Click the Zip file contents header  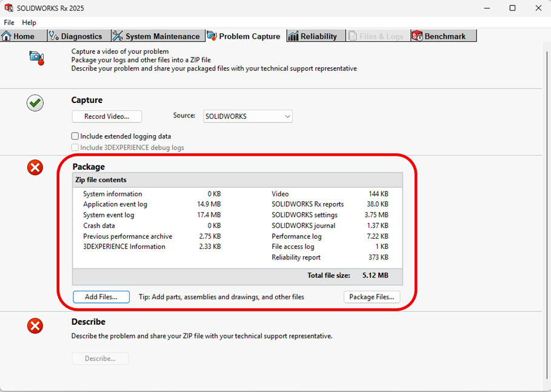(238, 180)
